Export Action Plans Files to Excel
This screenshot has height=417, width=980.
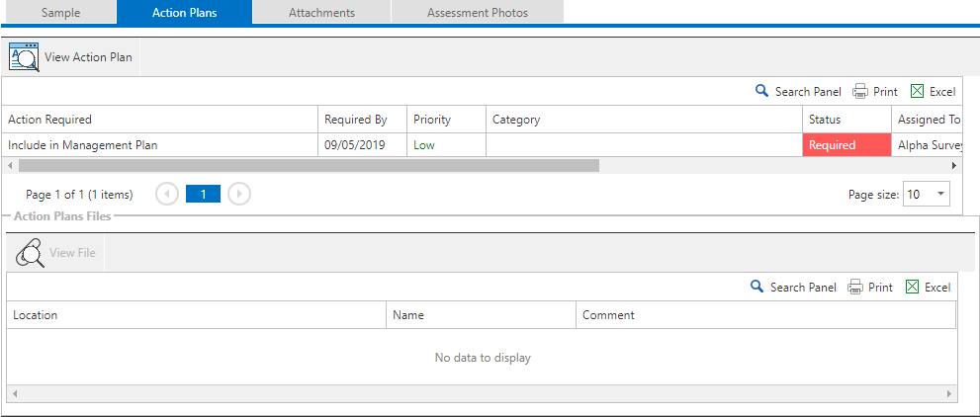(x=928, y=288)
